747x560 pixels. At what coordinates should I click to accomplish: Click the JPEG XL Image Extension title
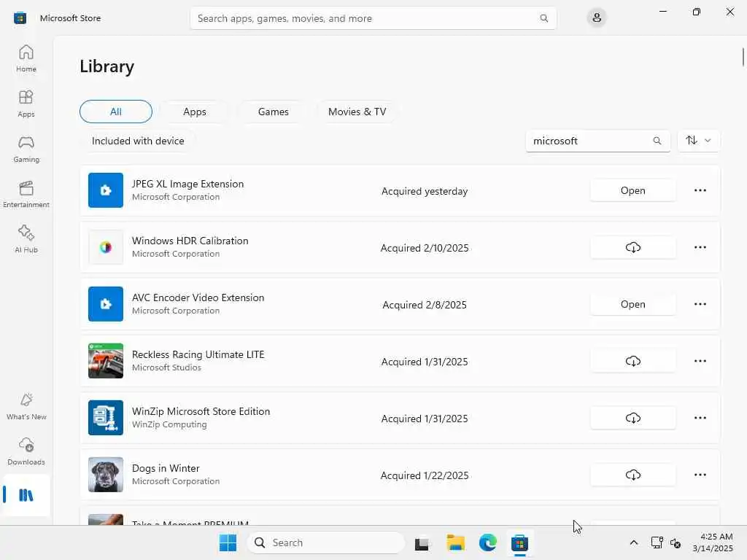pyautogui.click(x=187, y=184)
